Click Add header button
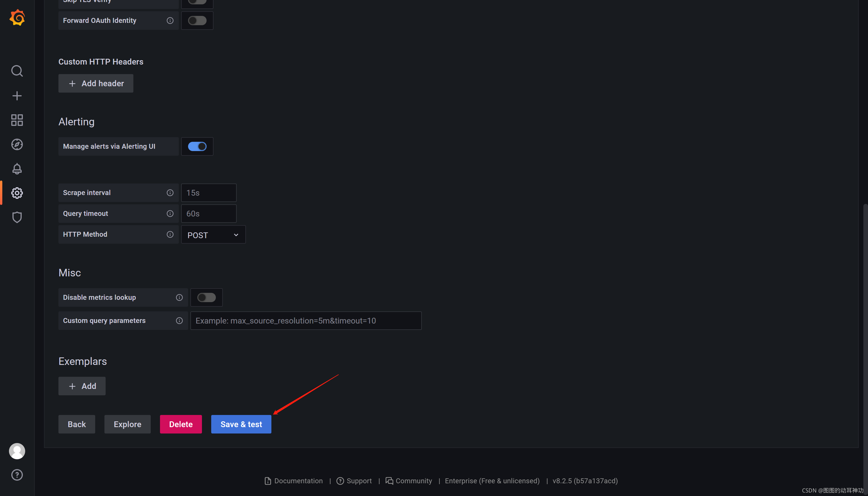The image size is (868, 496). 96,83
